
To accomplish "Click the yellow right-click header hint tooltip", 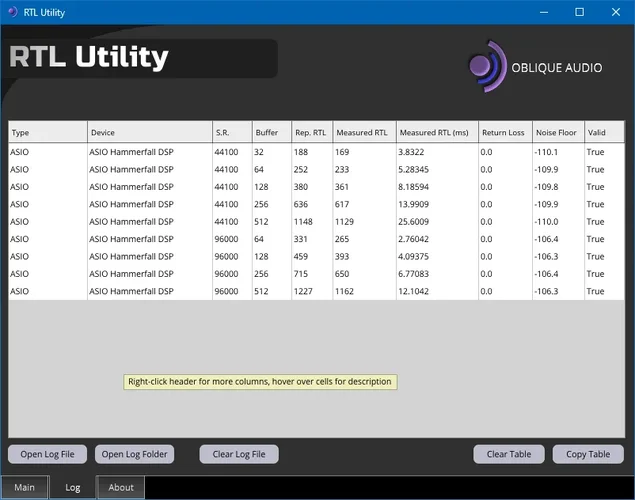I will pyautogui.click(x=260, y=382).
